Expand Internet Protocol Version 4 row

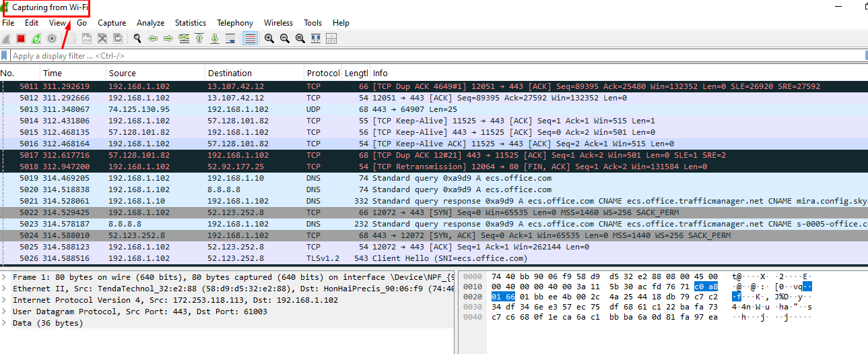pyautogui.click(x=4, y=300)
